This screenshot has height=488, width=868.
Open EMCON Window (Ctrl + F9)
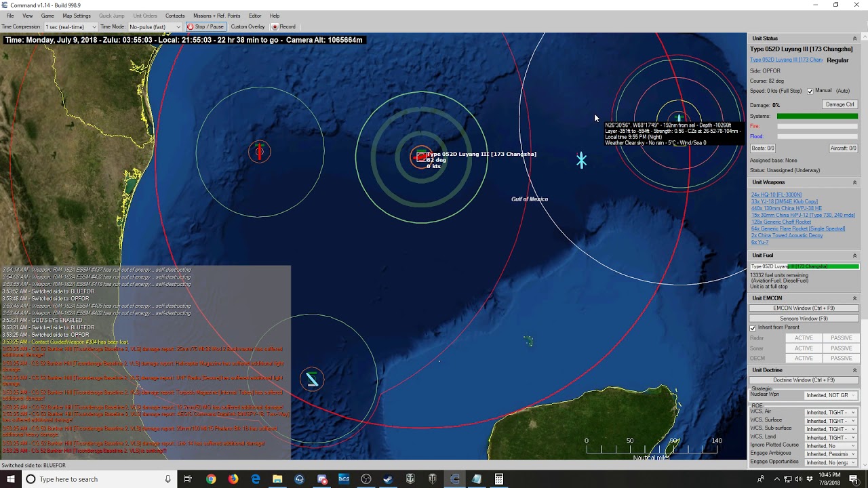click(x=804, y=308)
